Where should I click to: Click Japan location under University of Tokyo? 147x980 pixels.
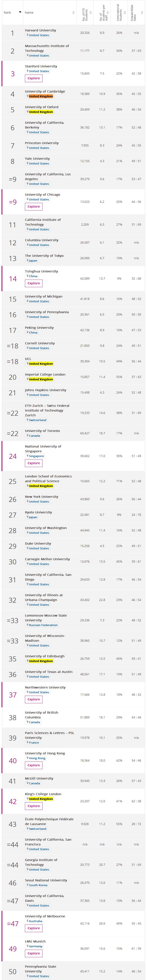coord(33,260)
